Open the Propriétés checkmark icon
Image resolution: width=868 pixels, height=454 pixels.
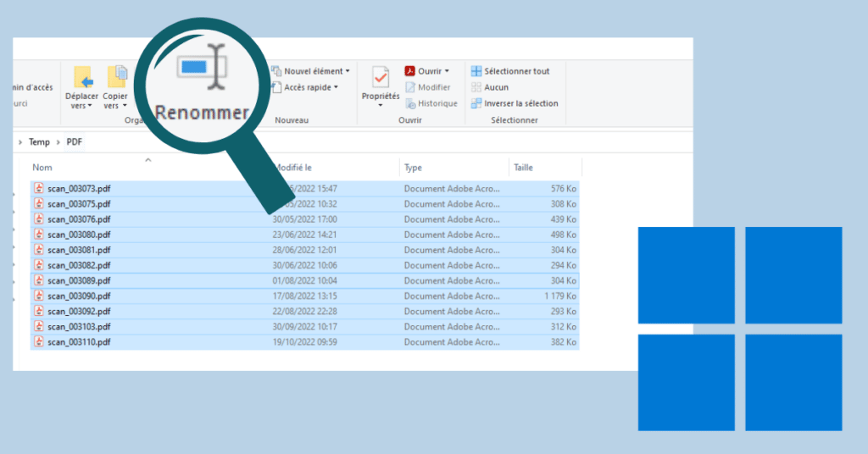[381, 78]
